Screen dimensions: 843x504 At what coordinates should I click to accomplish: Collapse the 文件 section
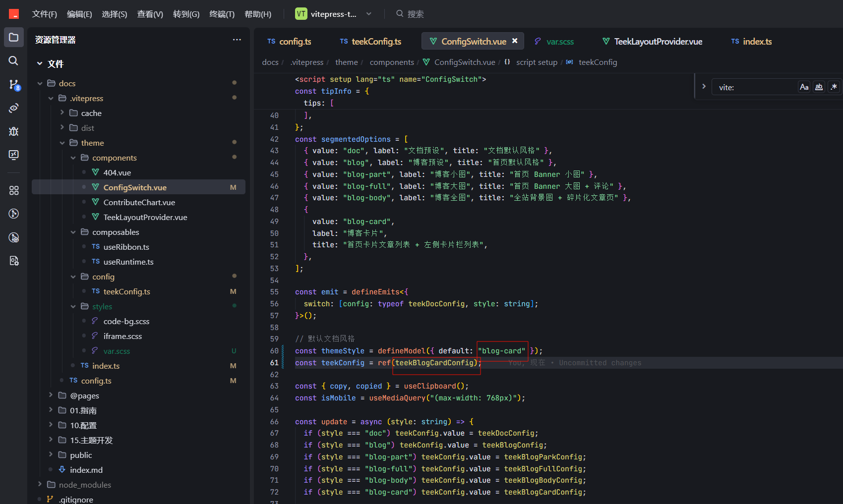(40, 63)
